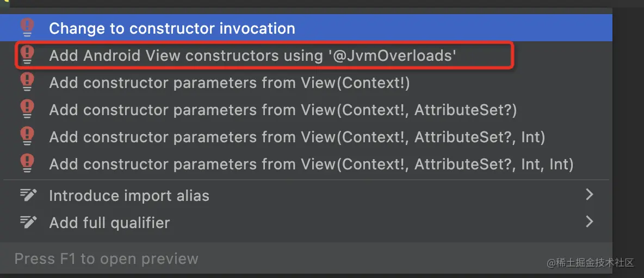The image size is (644, 278).
Task: Choose the View(Context!, AttributeSet?, Int) constructor option
Action: point(306,136)
